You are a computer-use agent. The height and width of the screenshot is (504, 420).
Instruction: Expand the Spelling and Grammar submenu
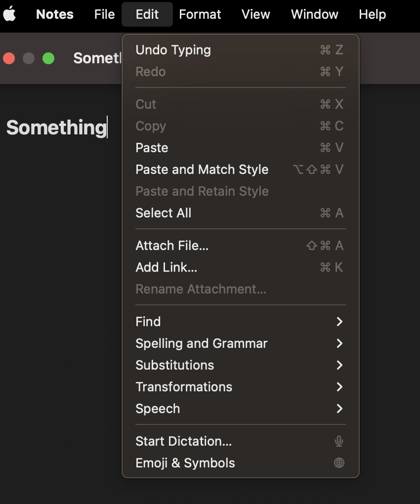pyautogui.click(x=202, y=343)
